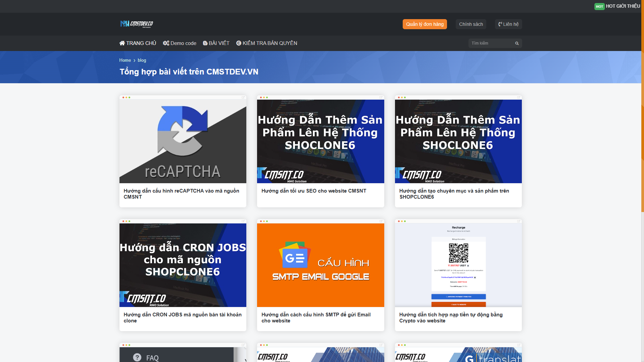Open the TRANG CHỦ menu item

138,43
